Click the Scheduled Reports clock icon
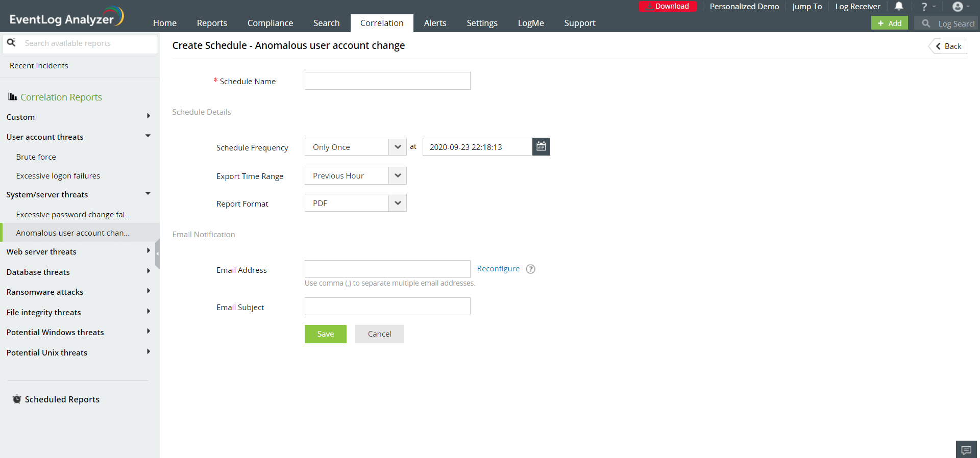This screenshot has width=980, height=458. point(17,399)
